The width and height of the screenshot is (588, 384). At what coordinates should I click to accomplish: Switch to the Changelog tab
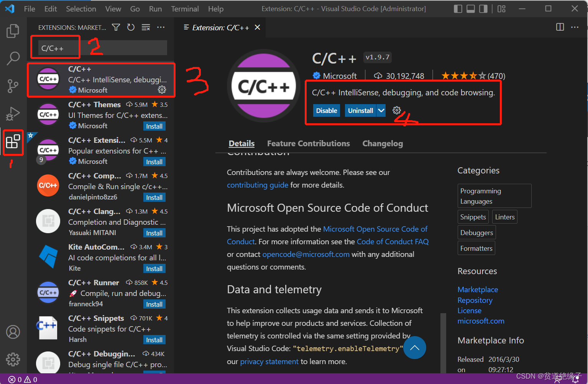(x=383, y=144)
